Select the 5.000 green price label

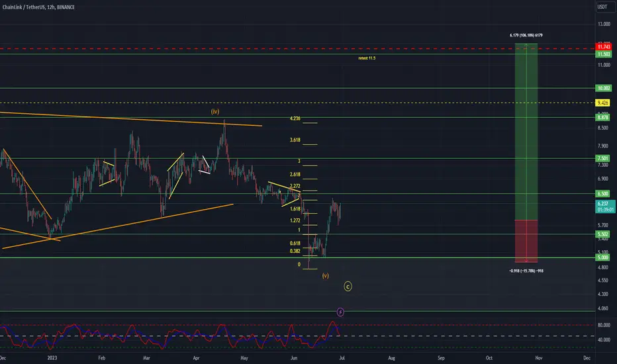(603, 257)
